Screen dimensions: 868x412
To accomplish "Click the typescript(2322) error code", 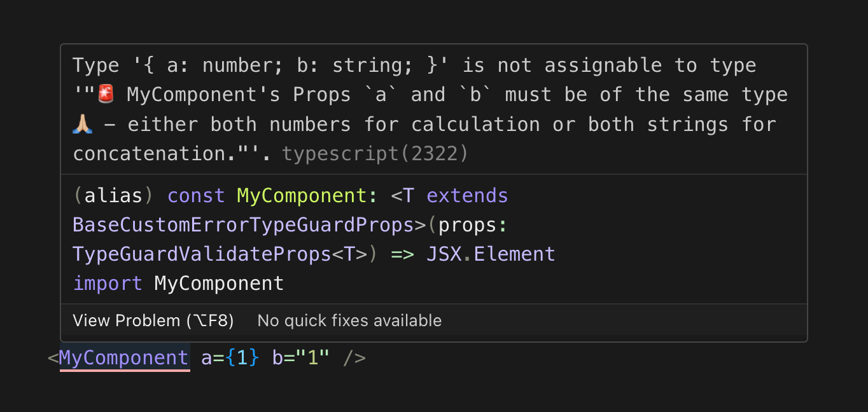I will (x=375, y=153).
